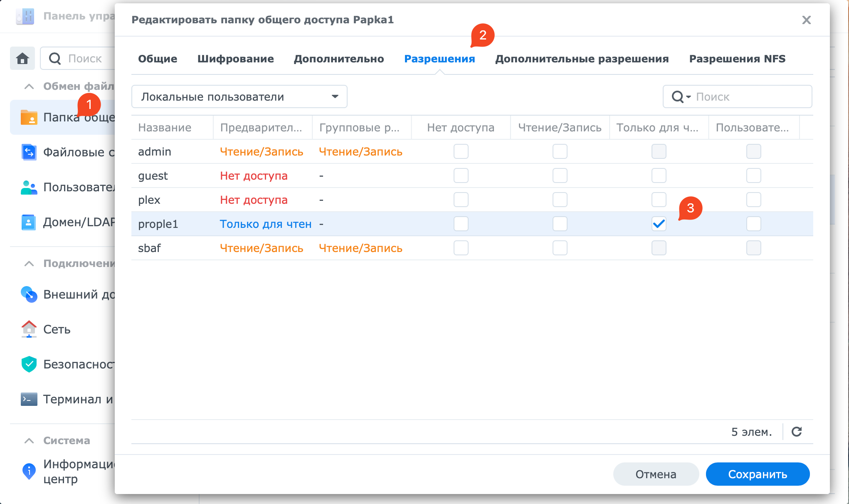This screenshot has height=504, width=849.
Task: Switch to the Дополнительно tab
Action: [339, 59]
